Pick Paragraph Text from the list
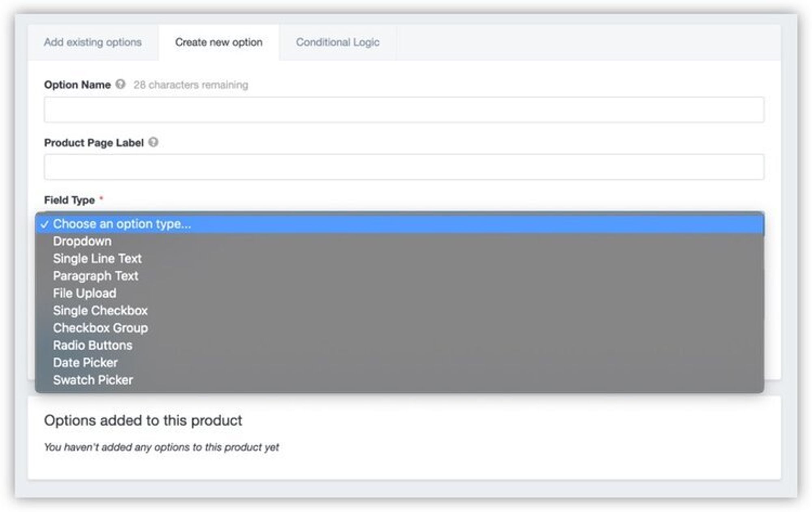The height and width of the screenshot is (512, 812). click(x=96, y=276)
